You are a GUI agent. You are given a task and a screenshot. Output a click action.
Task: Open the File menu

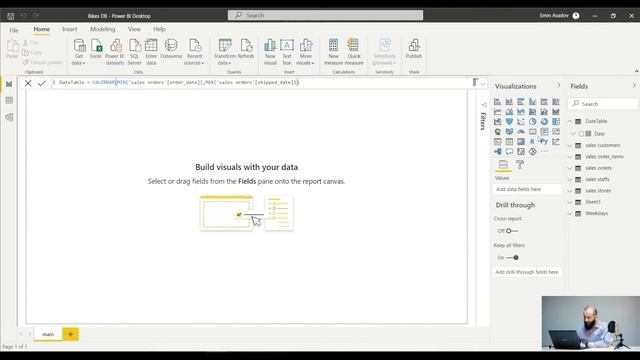[14, 30]
